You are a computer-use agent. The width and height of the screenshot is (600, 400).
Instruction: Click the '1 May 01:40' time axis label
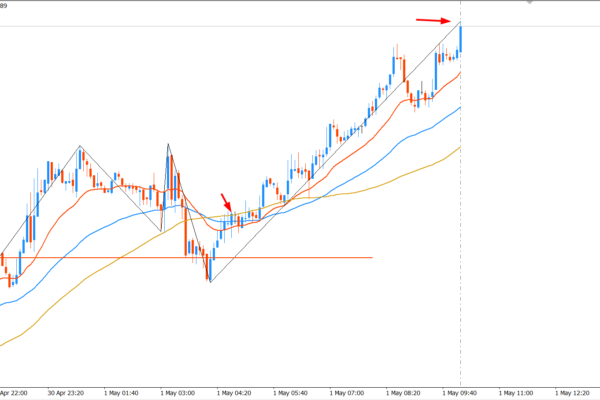[121, 393]
